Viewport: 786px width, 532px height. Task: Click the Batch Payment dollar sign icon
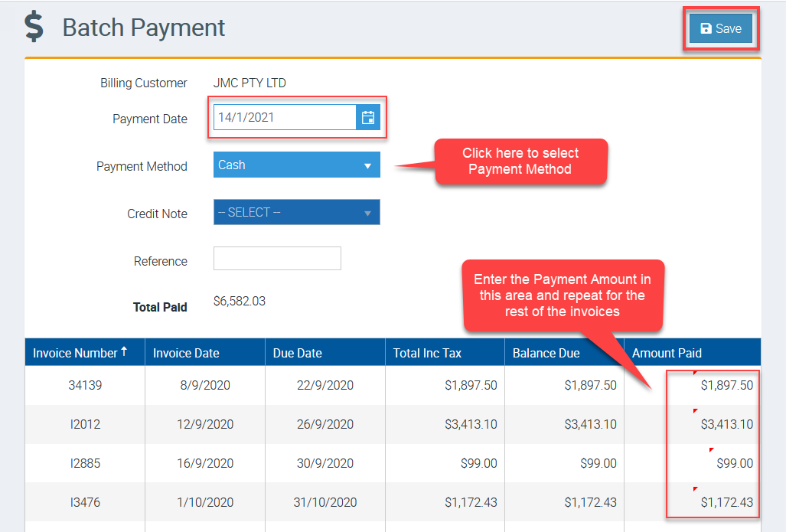pos(34,27)
